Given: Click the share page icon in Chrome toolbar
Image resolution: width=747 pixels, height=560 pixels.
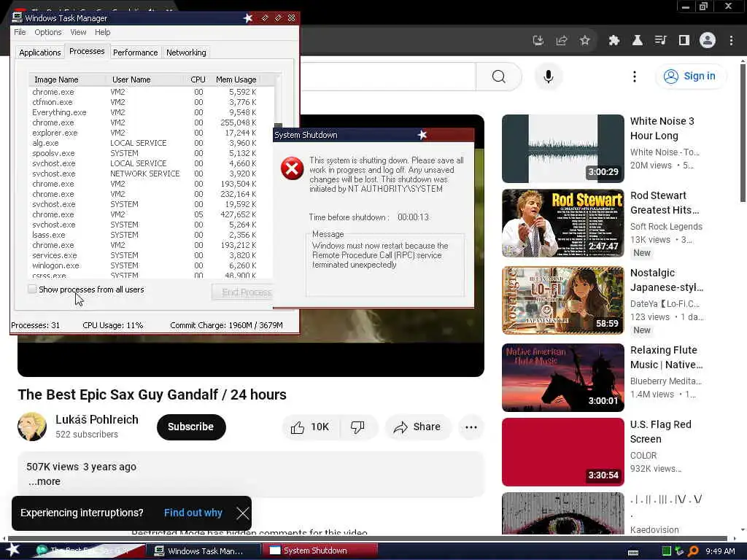Looking at the screenshot, I should pyautogui.click(x=561, y=41).
